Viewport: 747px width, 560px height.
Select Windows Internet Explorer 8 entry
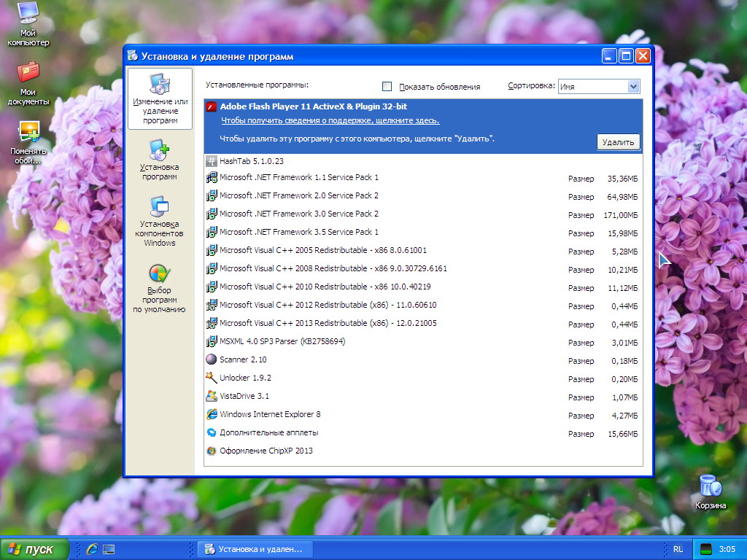(424, 414)
